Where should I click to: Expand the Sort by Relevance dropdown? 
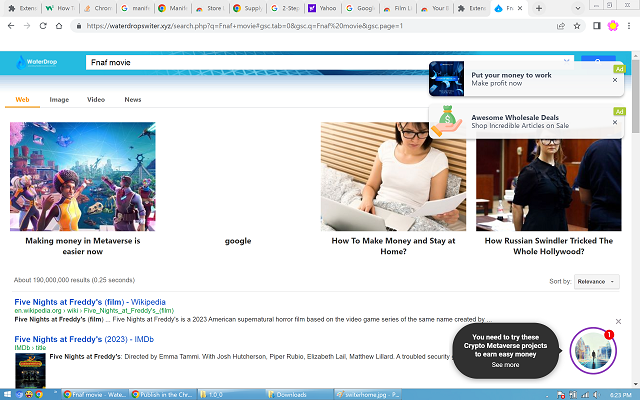tap(597, 282)
